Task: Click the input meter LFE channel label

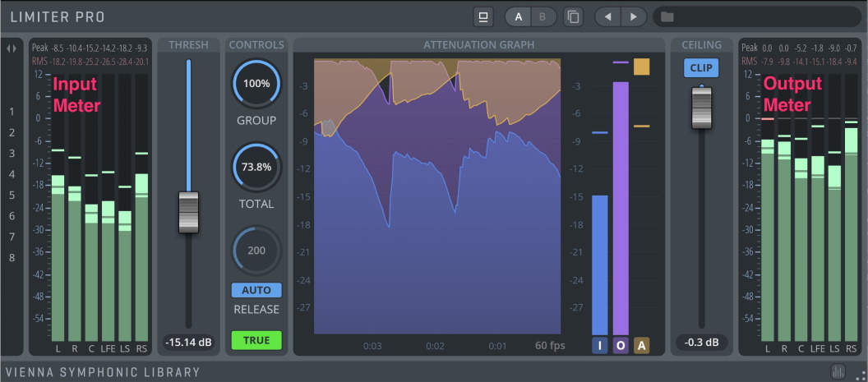Action: point(108,349)
